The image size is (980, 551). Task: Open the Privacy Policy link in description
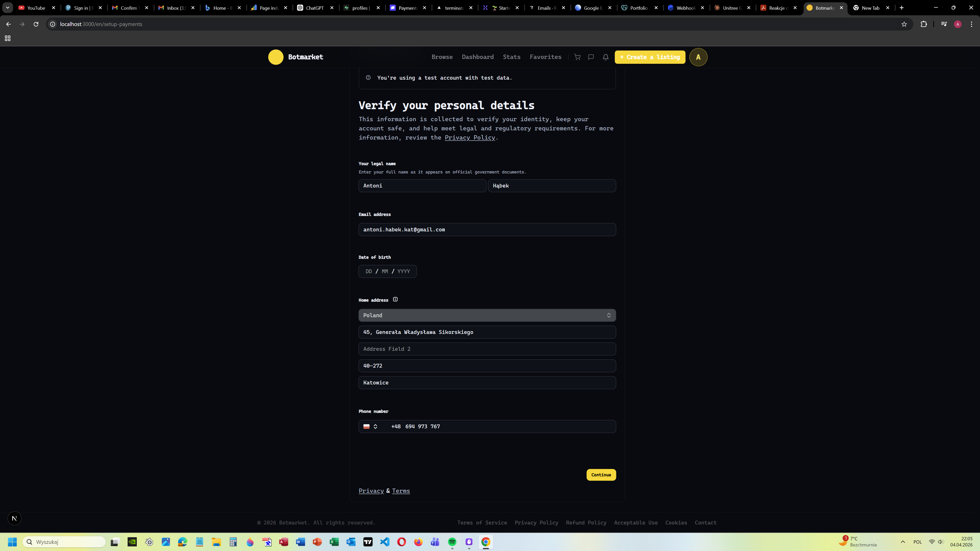[470, 138]
